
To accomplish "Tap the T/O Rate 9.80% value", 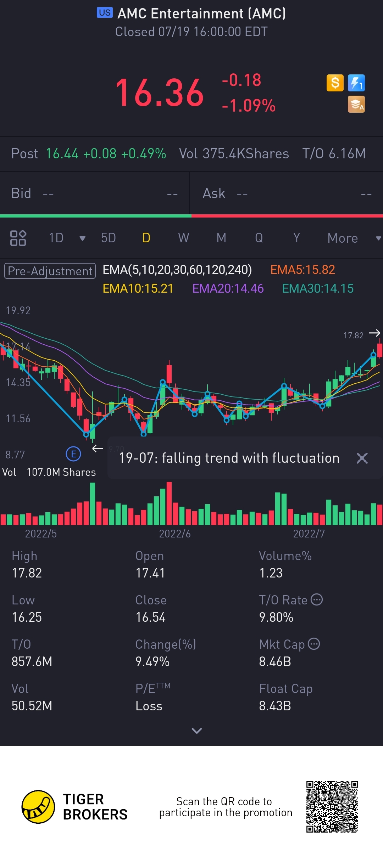I will (276, 617).
